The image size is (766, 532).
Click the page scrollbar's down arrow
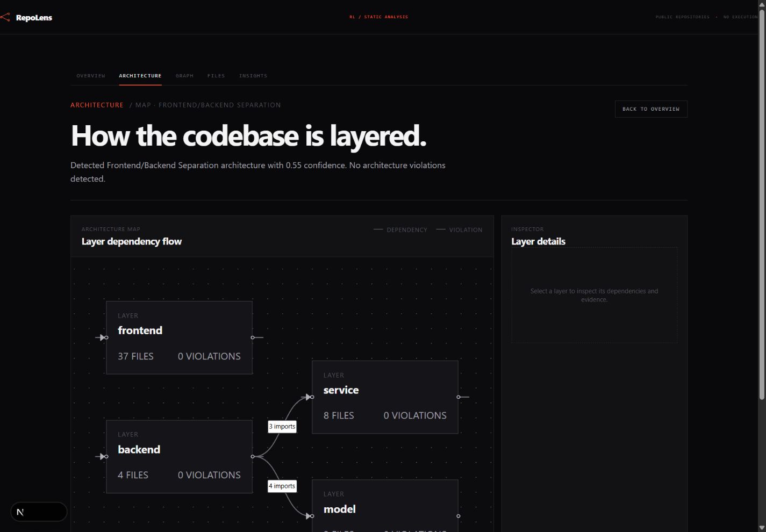[x=762, y=528]
